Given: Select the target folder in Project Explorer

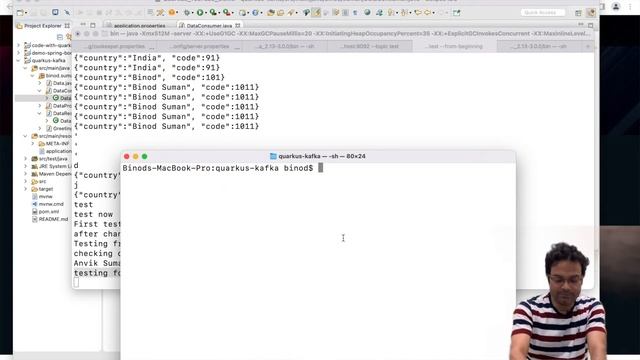Looking at the screenshot, I should pyautogui.click(x=42, y=189).
